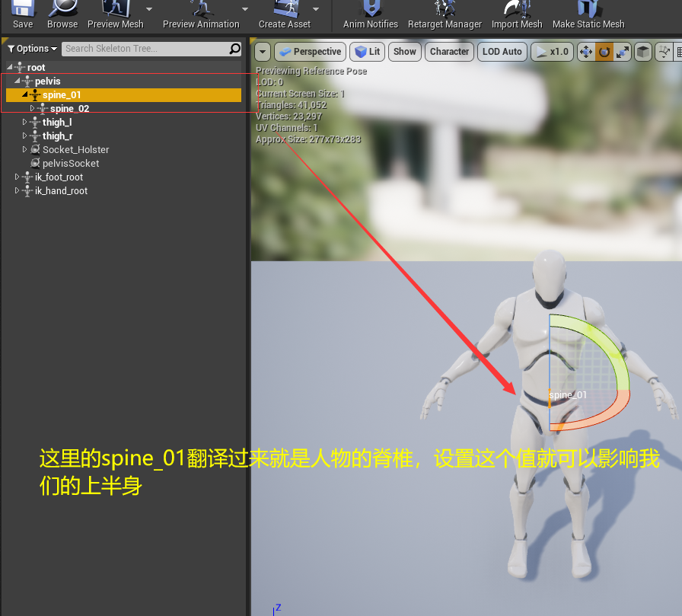Viewport: 682px width, 616px height.
Task: Open the Perspective view menu
Action: (310, 52)
